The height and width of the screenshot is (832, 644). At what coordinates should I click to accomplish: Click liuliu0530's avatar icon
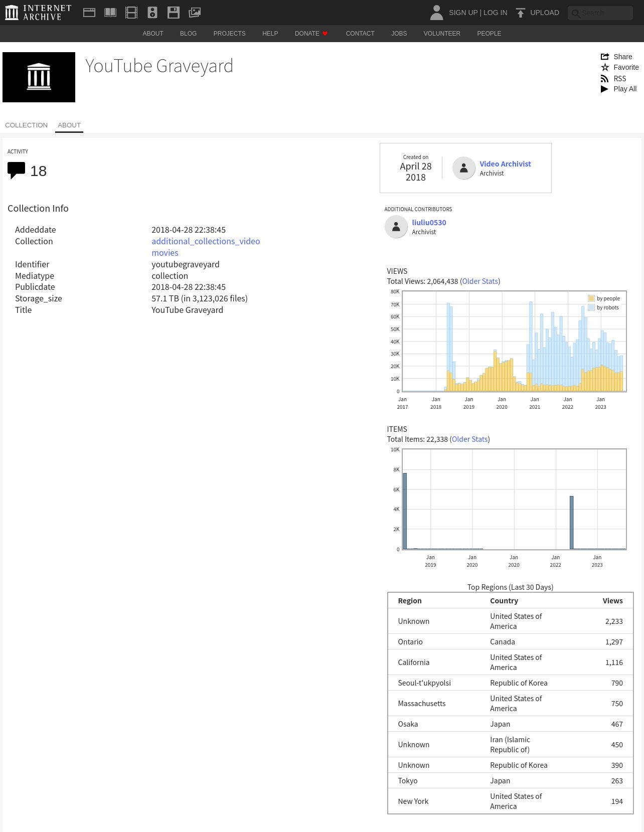396,227
